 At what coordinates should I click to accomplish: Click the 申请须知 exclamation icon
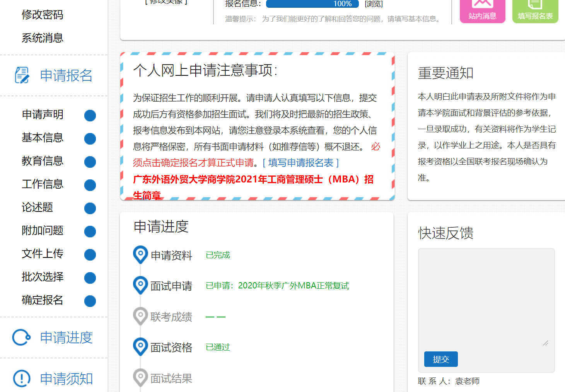(x=22, y=378)
